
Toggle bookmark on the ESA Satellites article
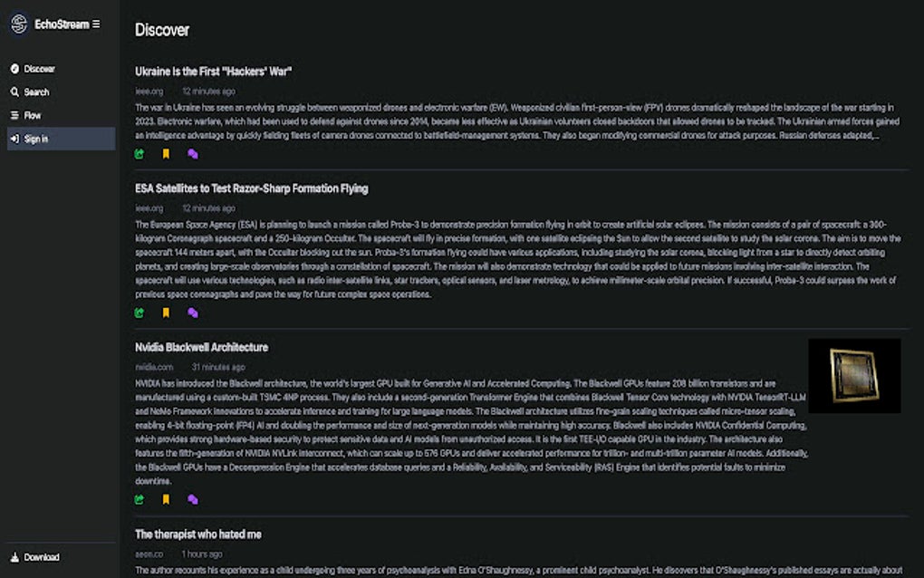coord(165,313)
